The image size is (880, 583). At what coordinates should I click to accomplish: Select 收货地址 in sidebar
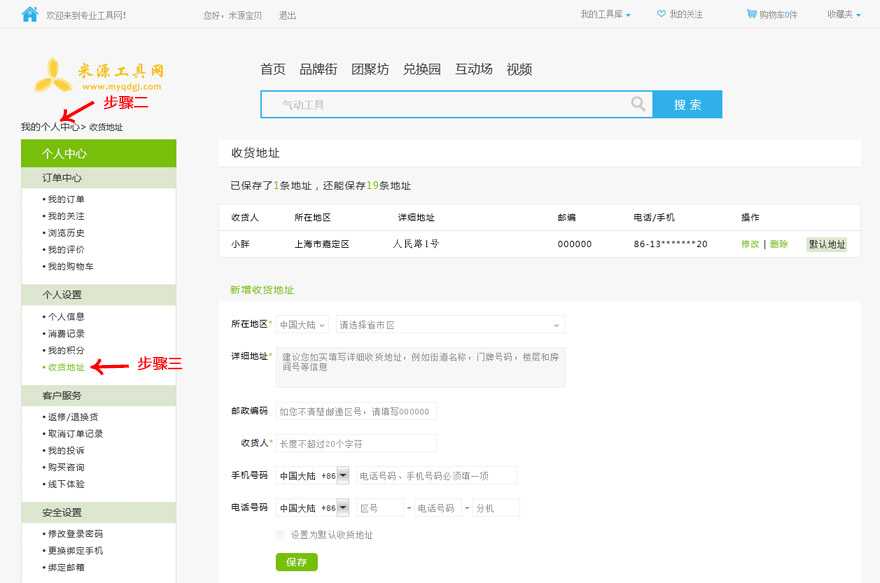pos(66,367)
